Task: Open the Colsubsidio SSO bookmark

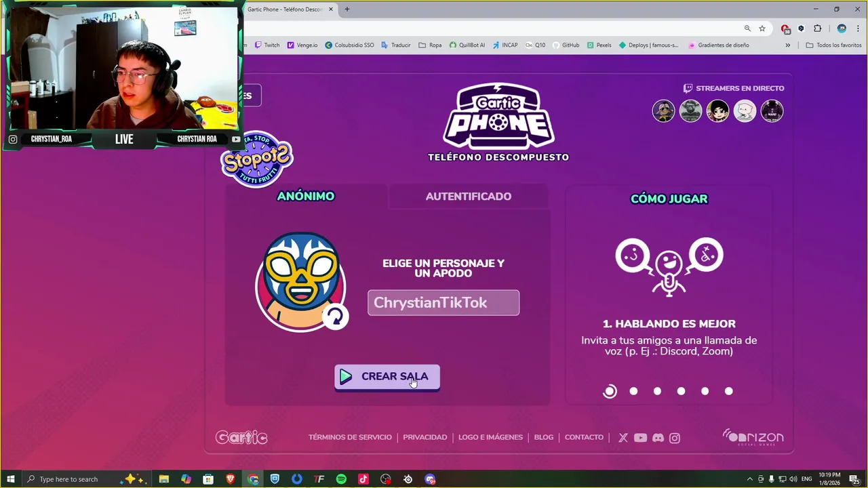Action: point(350,45)
